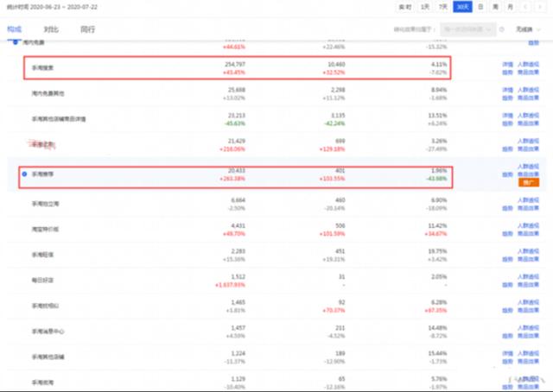553x392 pixels.
Task: Select the 日 period button
Action: (480, 7)
